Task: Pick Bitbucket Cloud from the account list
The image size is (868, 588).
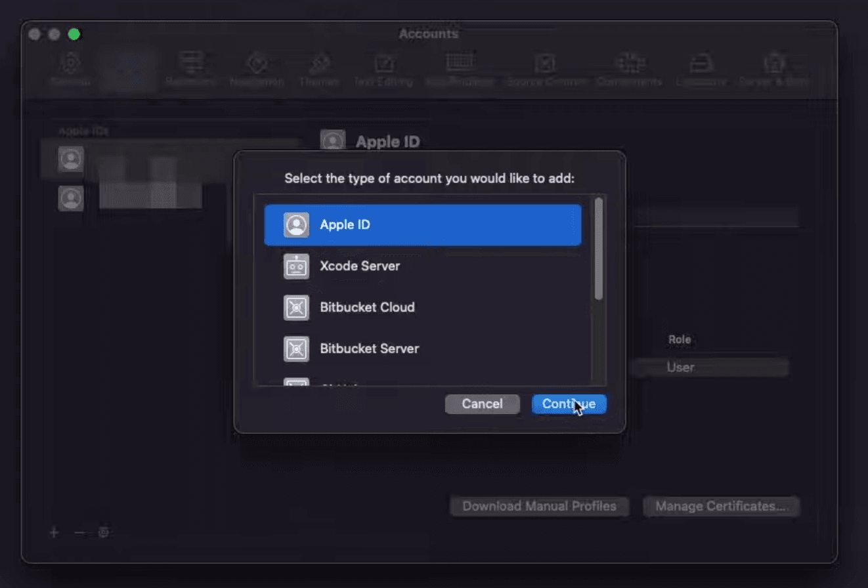Action: pyautogui.click(x=422, y=308)
